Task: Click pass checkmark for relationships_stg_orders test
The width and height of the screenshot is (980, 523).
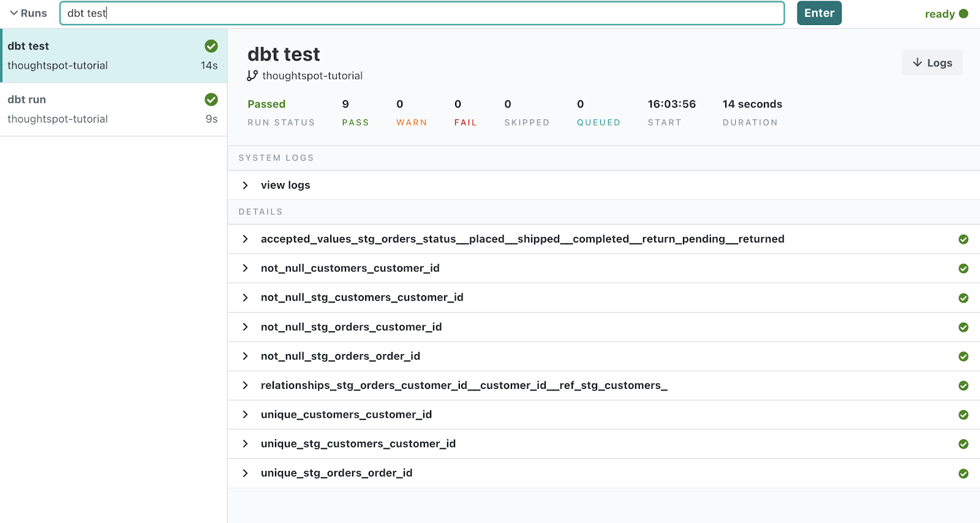Action: point(963,386)
